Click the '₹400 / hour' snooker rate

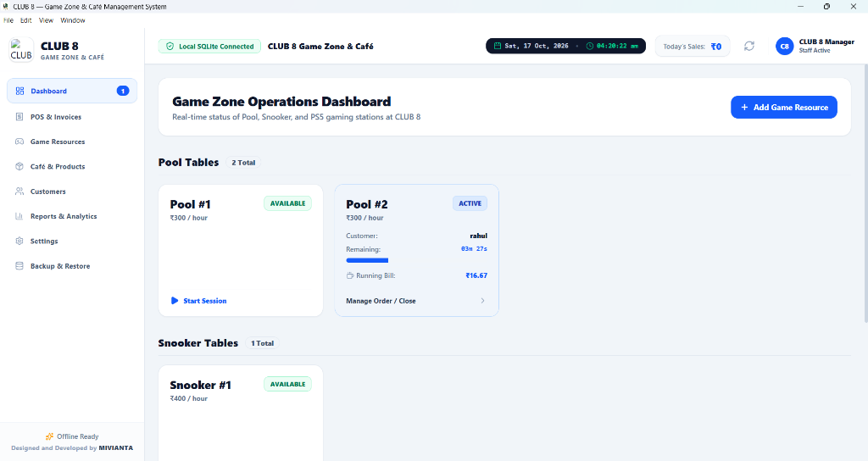pos(189,398)
